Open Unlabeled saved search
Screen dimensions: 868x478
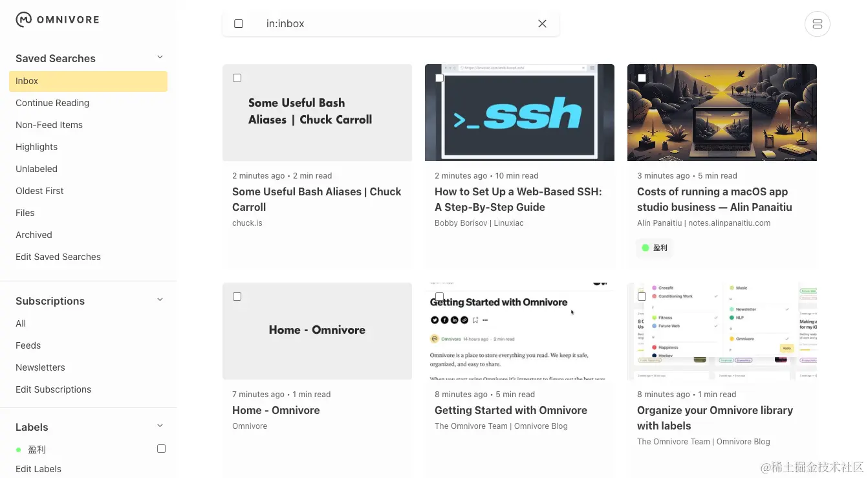[x=37, y=169]
